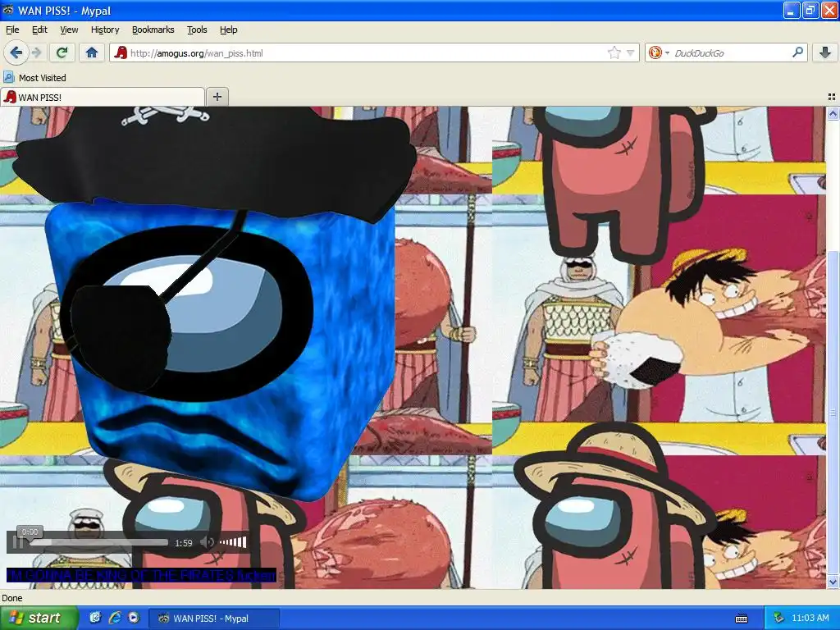Screen dimensions: 840x630
Task: Click the 11:03 AM system clock
Action: click(x=810, y=618)
